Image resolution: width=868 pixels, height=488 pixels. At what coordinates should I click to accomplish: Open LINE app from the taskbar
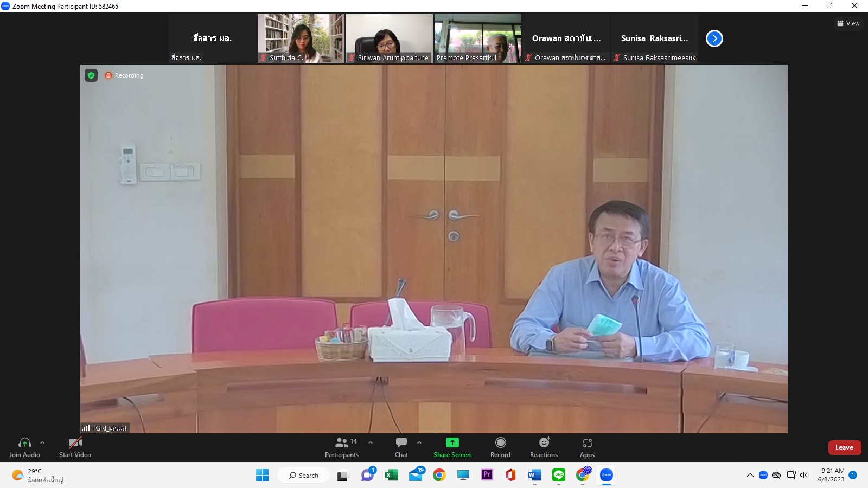pos(559,476)
